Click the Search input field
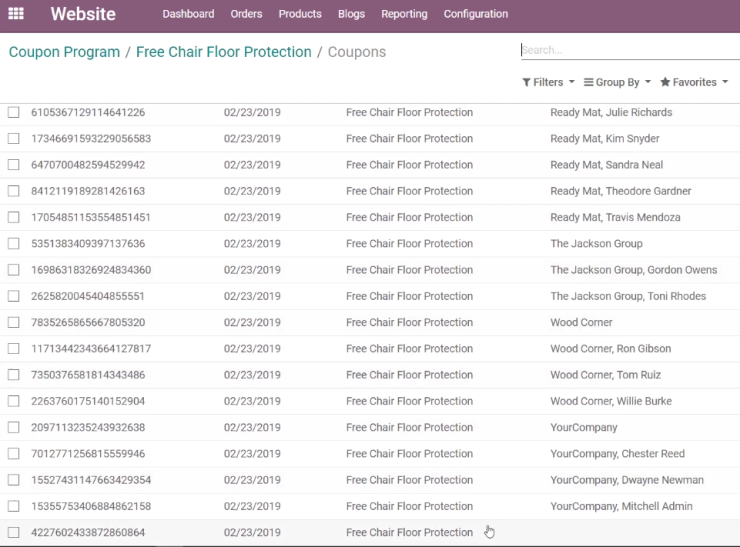740x547 pixels. (x=630, y=50)
